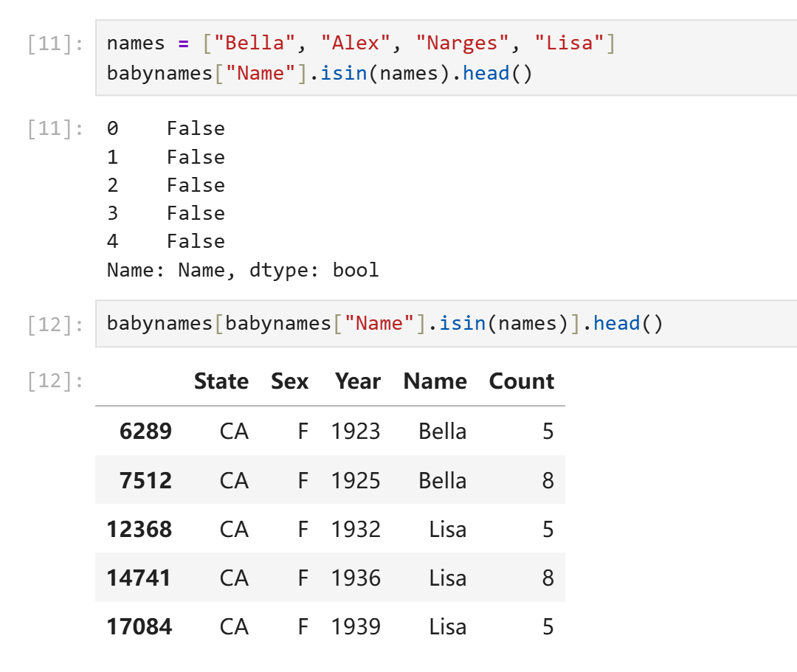Click the Year column header
Image resolution: width=797 pixels, height=672 pixels.
pyautogui.click(x=357, y=381)
